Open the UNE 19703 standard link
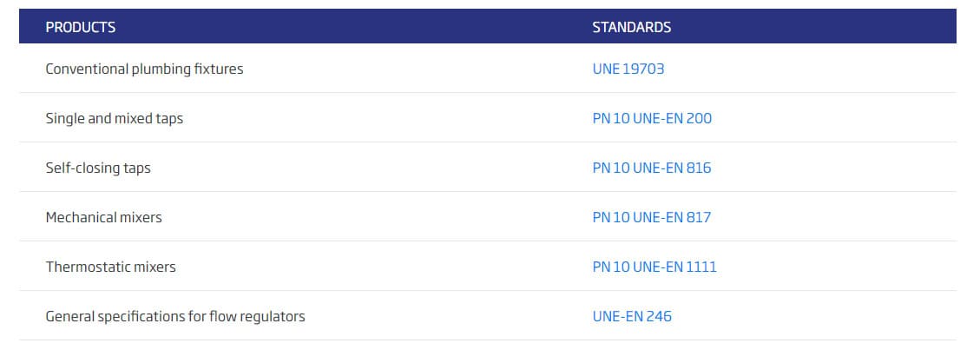This screenshot has height=363, width=980. (x=628, y=69)
